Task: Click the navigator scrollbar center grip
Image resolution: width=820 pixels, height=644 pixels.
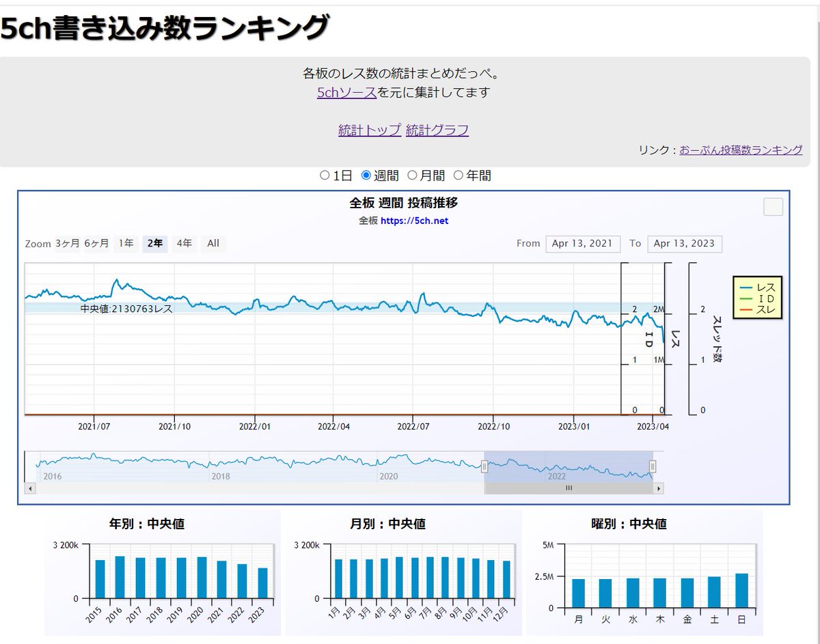Action: (569, 488)
